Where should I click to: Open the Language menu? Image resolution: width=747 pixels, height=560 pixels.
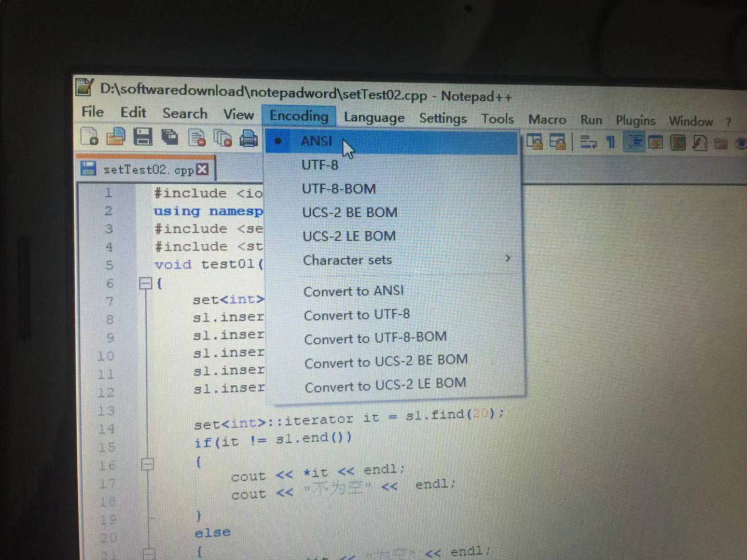374,118
